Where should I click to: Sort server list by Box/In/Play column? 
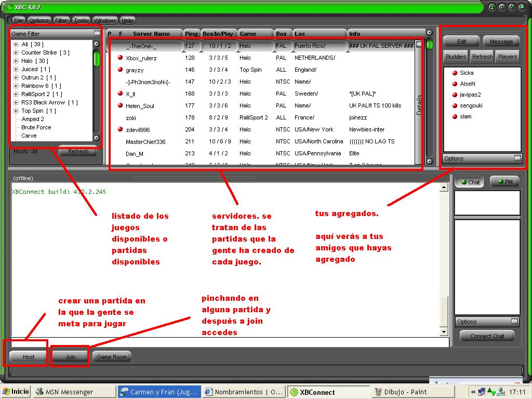(218, 34)
